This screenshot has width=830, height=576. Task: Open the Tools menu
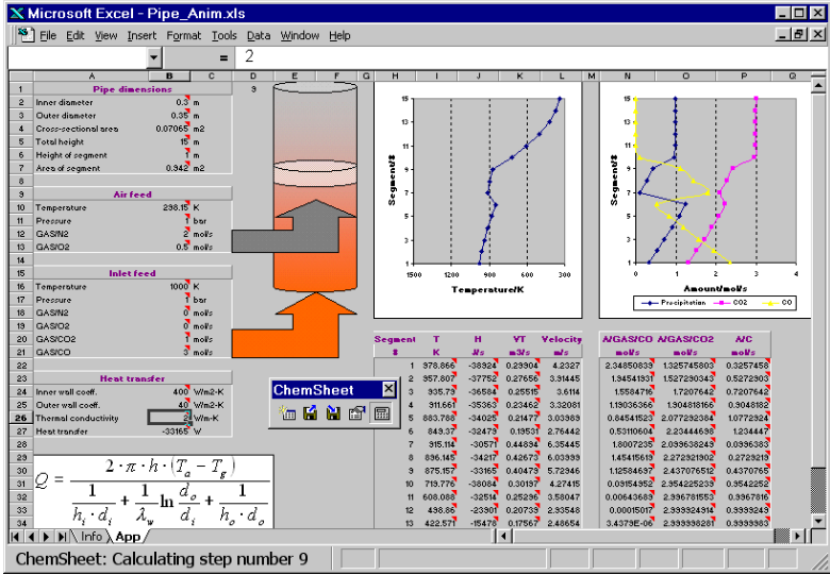pyautogui.click(x=224, y=36)
